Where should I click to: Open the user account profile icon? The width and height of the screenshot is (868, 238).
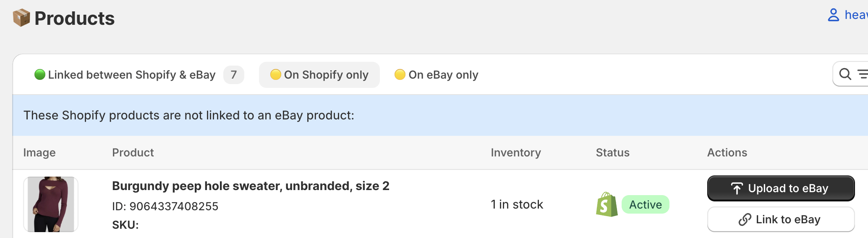(x=833, y=15)
